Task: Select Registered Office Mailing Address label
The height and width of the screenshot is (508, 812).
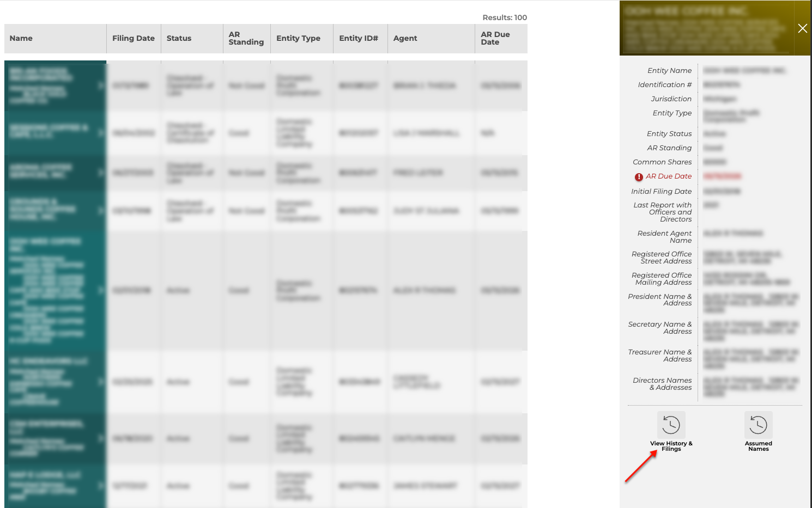Action: [x=662, y=279]
